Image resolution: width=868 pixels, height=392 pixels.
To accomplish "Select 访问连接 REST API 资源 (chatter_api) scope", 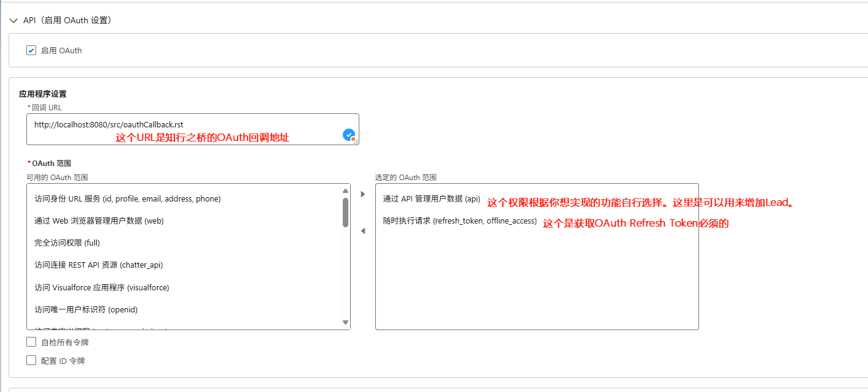I will coord(99,265).
